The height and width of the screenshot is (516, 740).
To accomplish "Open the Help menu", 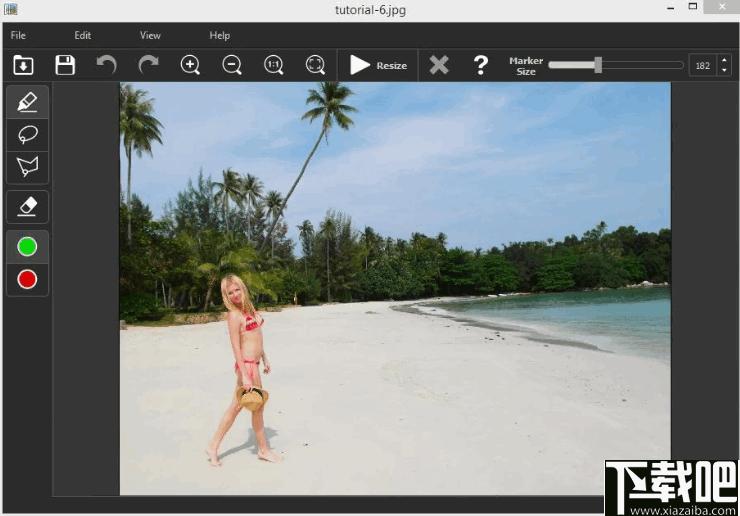I will pyautogui.click(x=219, y=35).
